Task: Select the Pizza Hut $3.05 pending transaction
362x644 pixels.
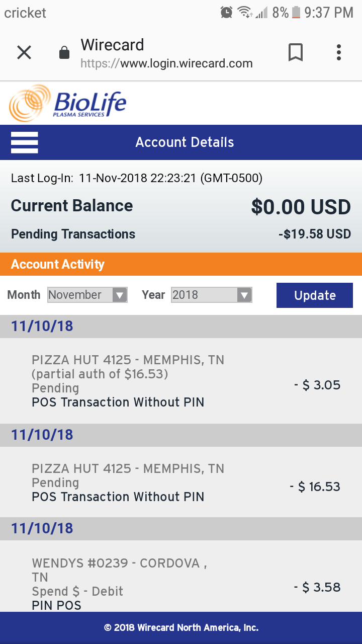Action: click(x=181, y=381)
